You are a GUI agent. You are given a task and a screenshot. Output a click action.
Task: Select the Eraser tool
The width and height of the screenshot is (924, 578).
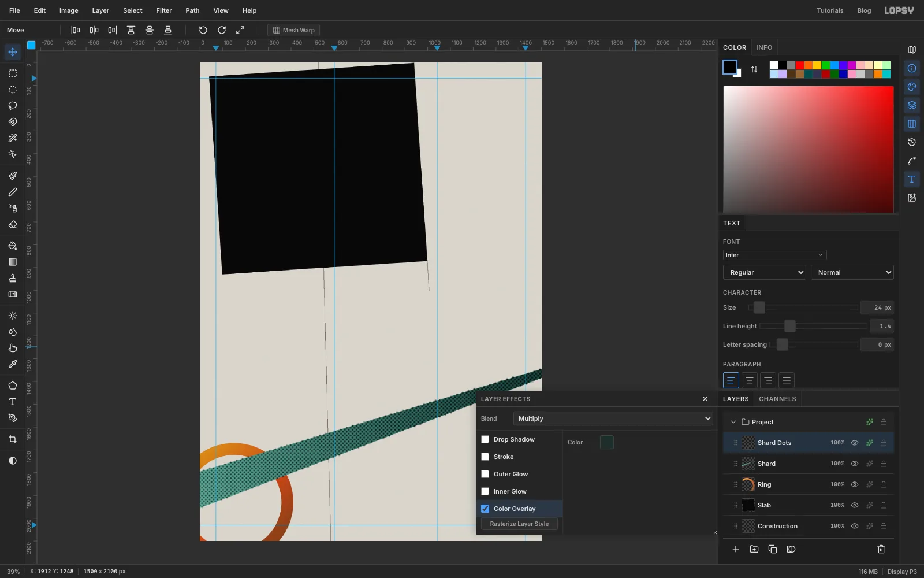point(13,224)
